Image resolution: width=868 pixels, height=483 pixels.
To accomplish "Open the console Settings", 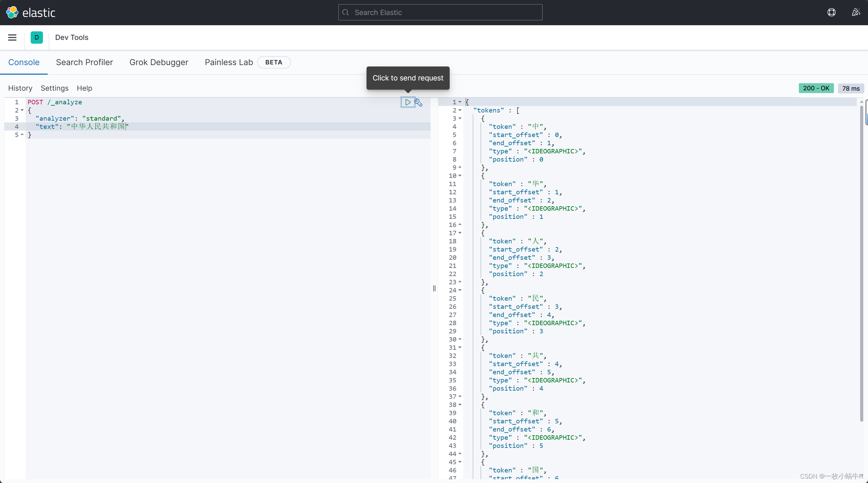I will tap(55, 88).
